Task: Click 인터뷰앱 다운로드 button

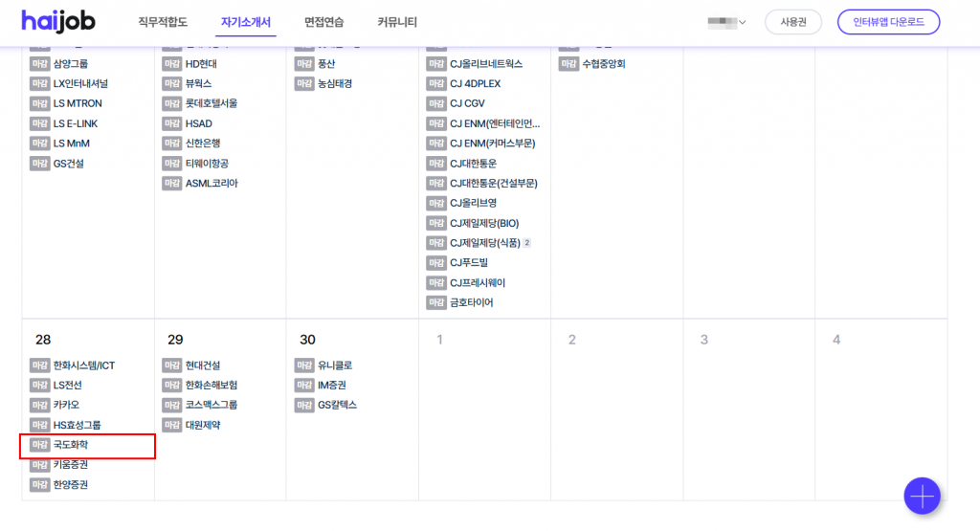Action: [x=888, y=22]
